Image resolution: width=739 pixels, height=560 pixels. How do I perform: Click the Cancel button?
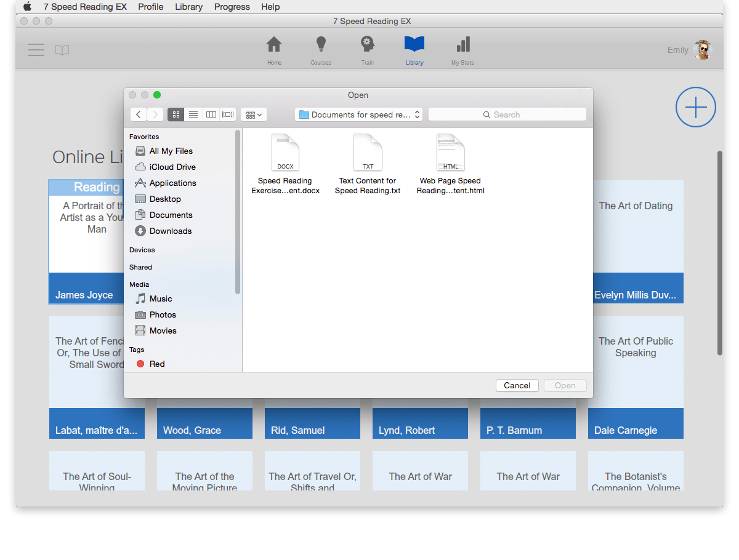pos(517,385)
